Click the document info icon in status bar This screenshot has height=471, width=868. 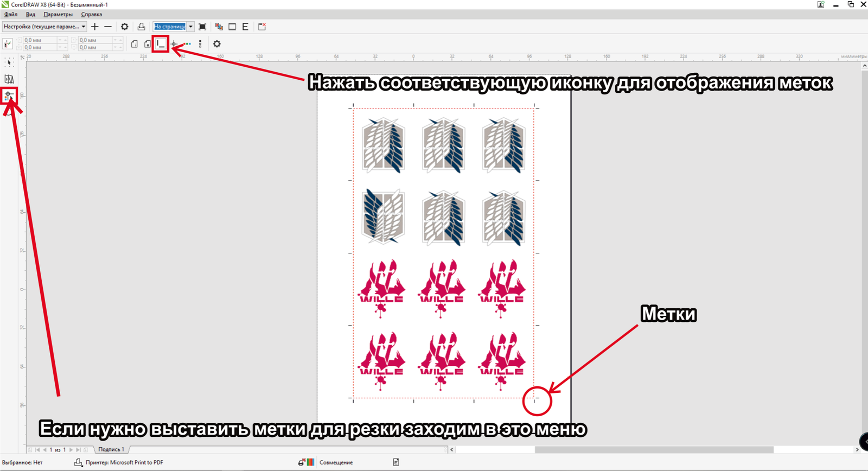click(x=396, y=462)
